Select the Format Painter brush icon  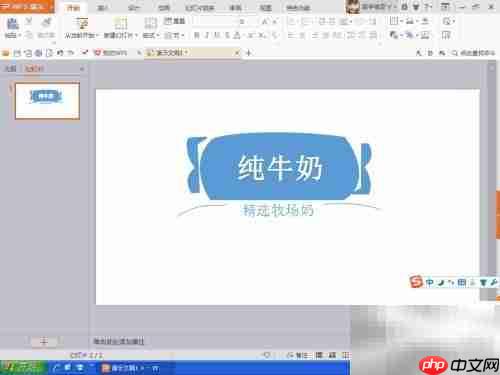pyautogui.click(x=47, y=22)
